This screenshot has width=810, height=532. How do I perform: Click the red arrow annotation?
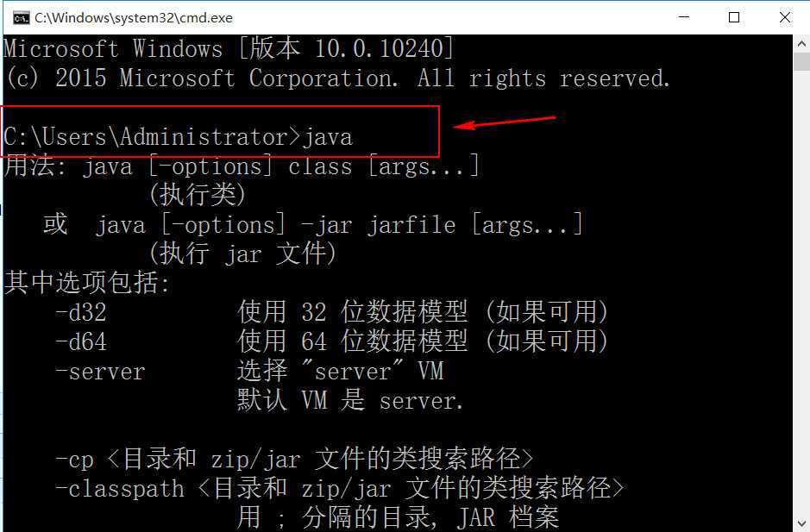(x=504, y=122)
